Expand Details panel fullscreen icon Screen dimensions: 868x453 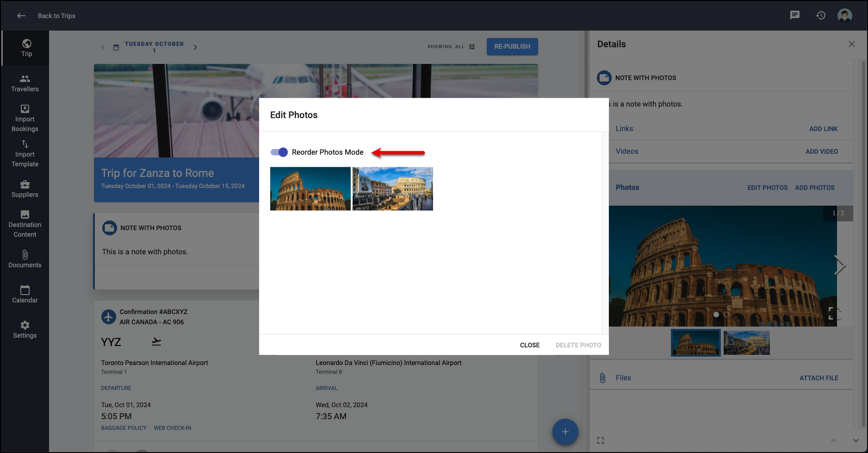(601, 440)
